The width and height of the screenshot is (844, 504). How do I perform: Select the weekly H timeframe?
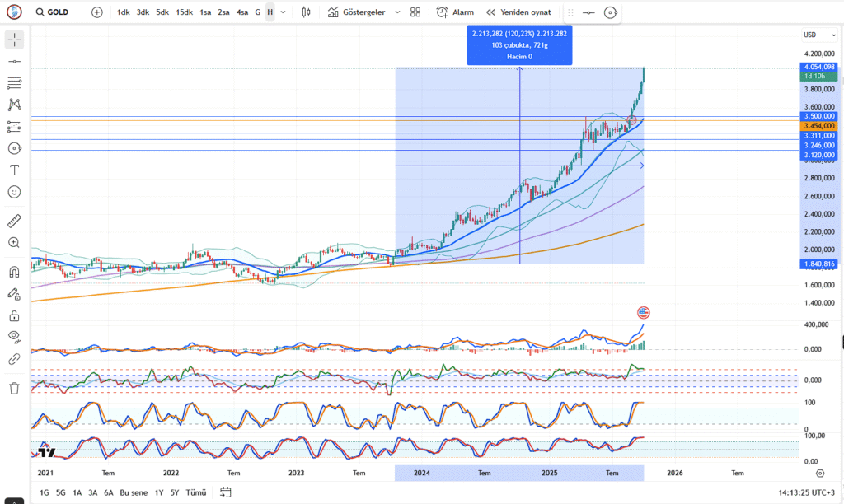click(x=270, y=12)
